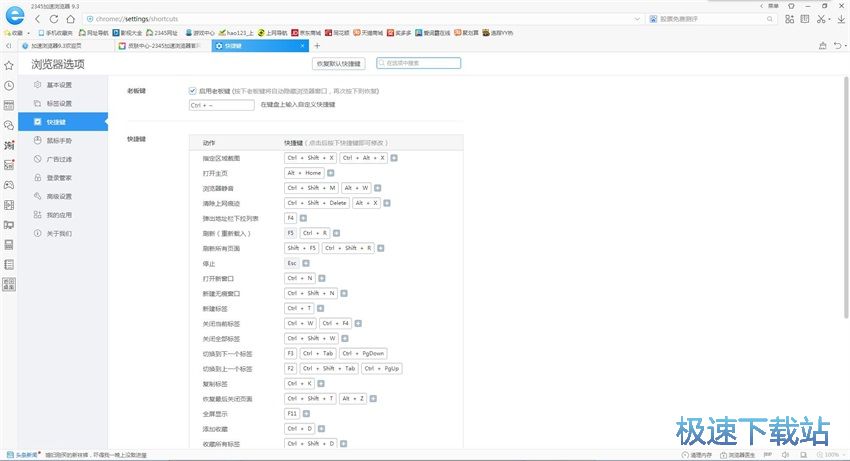Click the browser back arrow
Viewport: 850px width, 461px height.
pos(37,19)
